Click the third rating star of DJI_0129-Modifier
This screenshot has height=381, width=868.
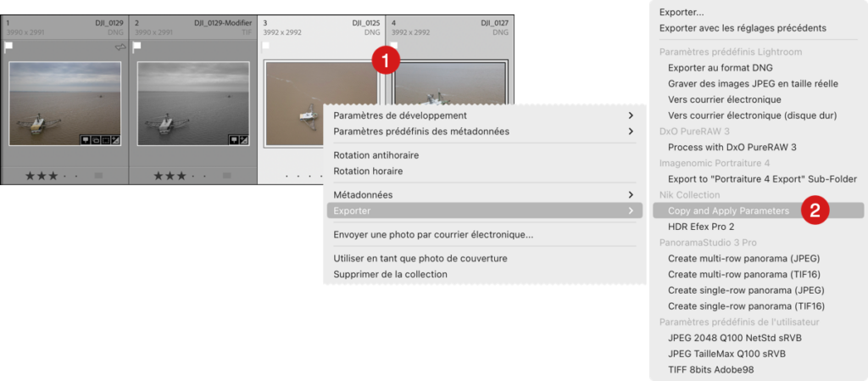[x=181, y=176]
